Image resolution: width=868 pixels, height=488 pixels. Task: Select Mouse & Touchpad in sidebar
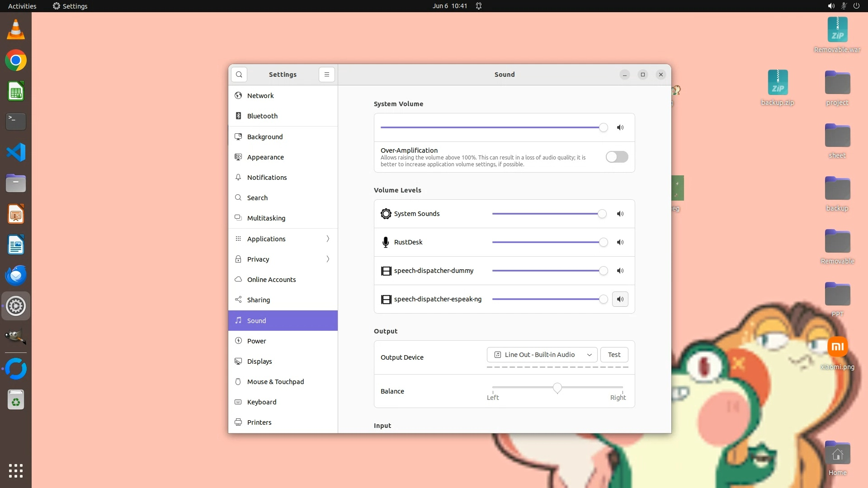tap(275, 382)
